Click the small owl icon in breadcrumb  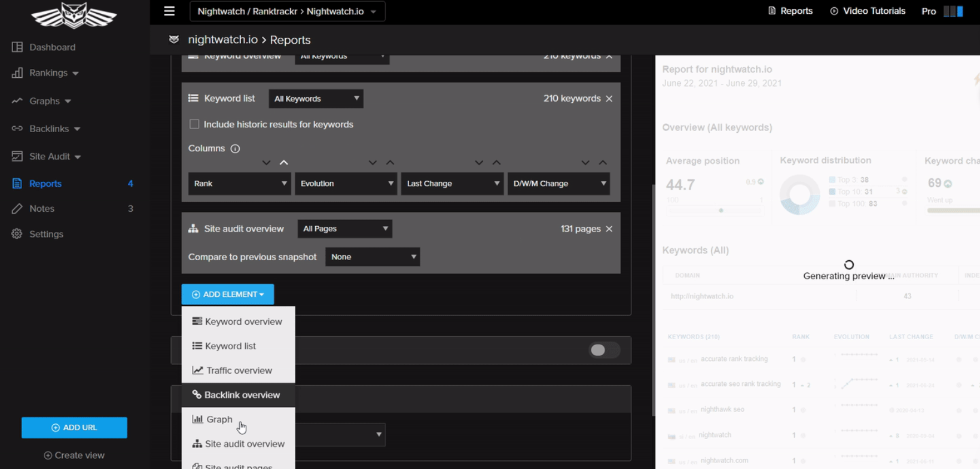pos(174,39)
